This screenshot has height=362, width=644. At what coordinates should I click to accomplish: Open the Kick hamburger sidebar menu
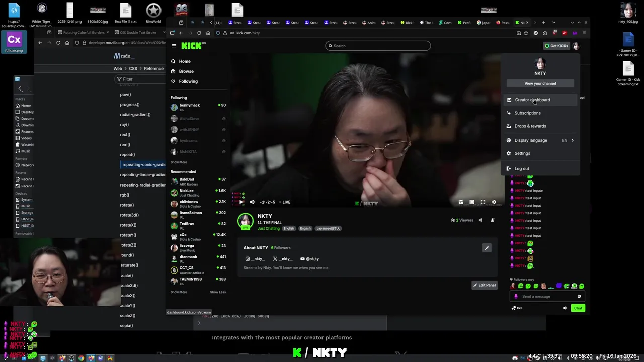pos(174,46)
